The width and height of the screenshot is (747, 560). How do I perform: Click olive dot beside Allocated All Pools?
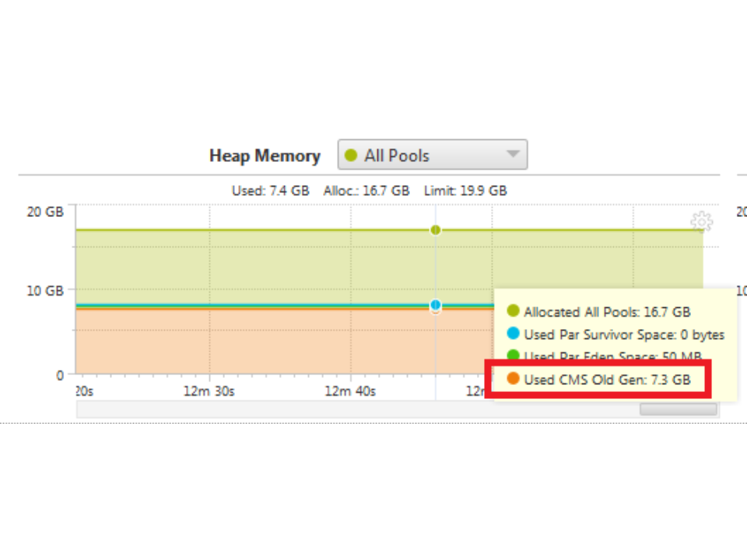(x=513, y=311)
